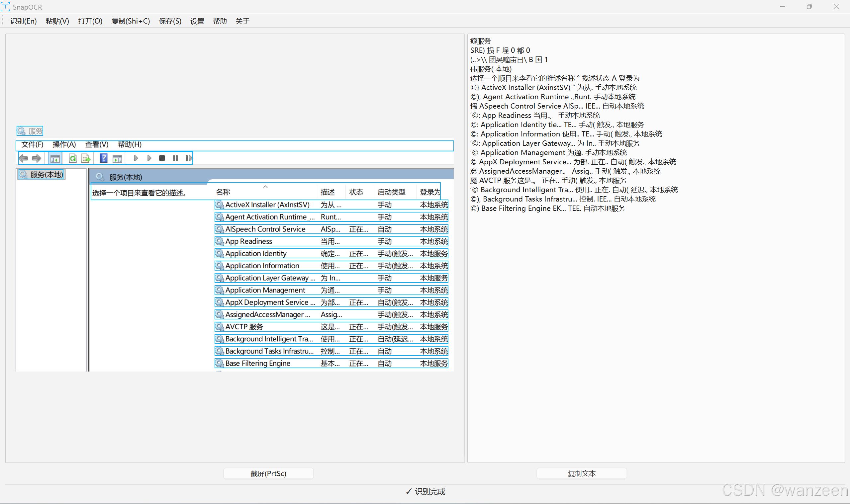Image resolution: width=850 pixels, height=504 pixels.
Task: Click the 复制文本 button
Action: (x=581, y=473)
